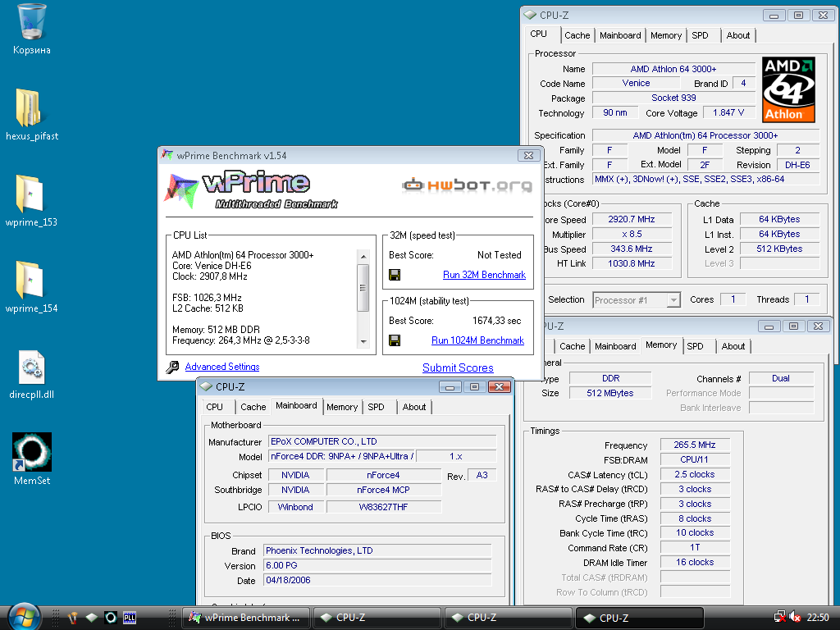
Task: Click the first CPU-Z taskbar button
Action: (x=377, y=618)
